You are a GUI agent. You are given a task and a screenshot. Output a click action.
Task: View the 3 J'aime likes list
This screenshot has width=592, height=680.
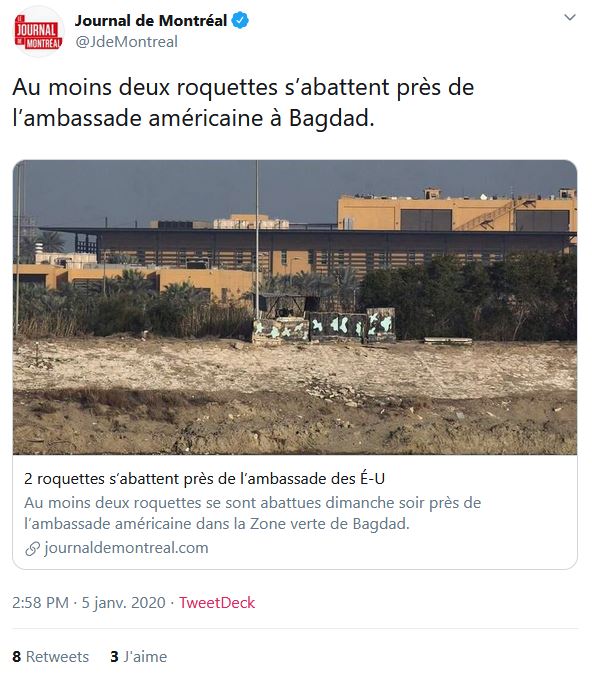click(x=139, y=657)
